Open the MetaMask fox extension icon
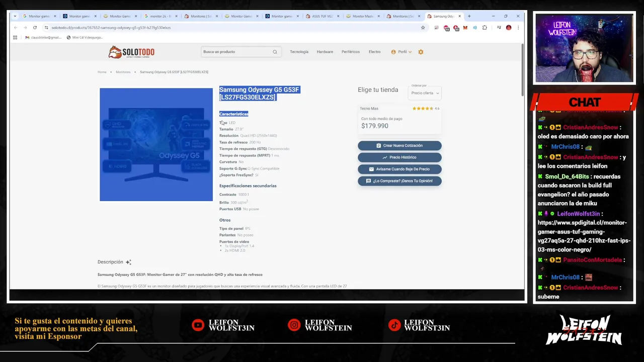644x362 pixels. (x=465, y=28)
